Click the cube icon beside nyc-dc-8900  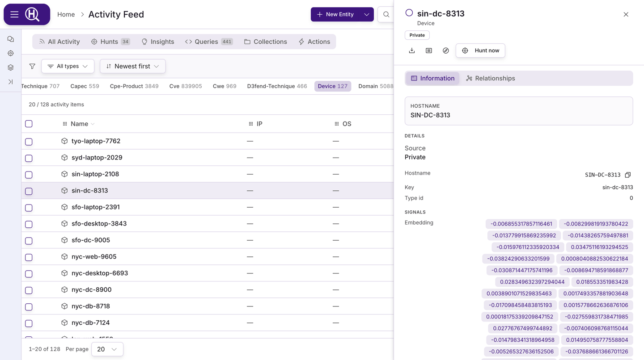pos(64,290)
